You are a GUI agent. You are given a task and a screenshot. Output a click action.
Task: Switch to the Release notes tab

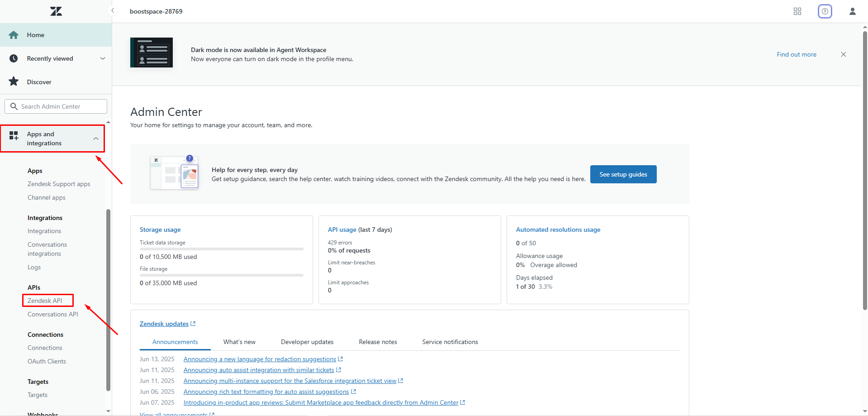pyautogui.click(x=378, y=342)
